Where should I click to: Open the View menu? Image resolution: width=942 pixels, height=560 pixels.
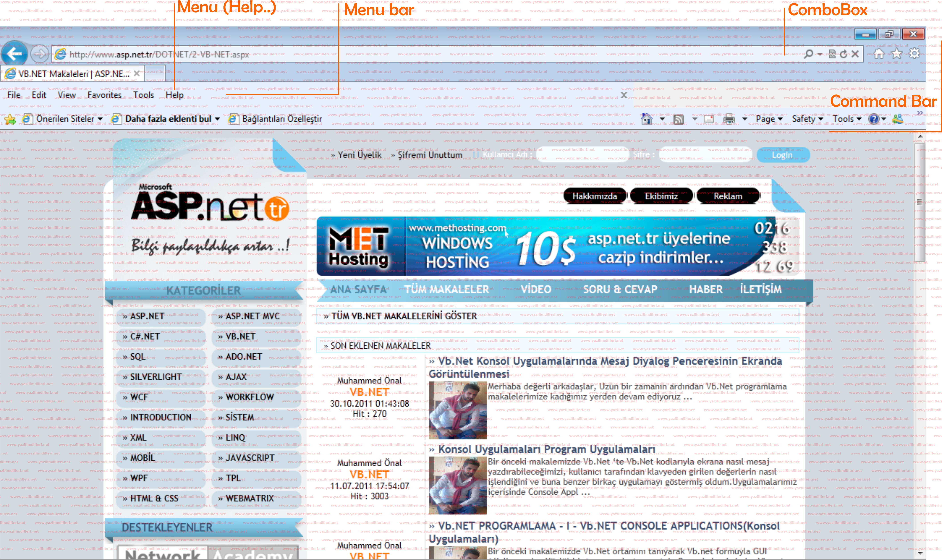pyautogui.click(x=67, y=95)
